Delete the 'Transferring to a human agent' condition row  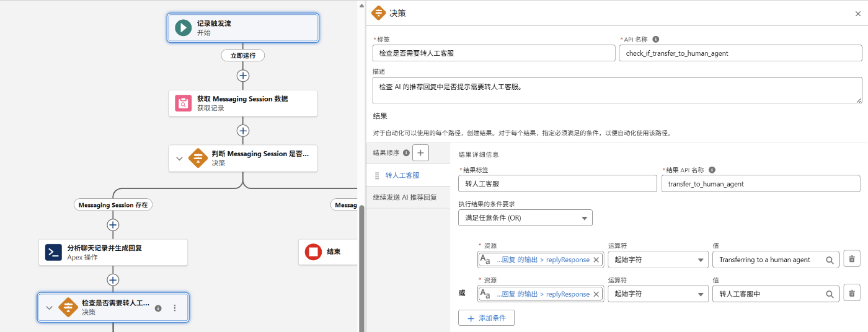852,260
